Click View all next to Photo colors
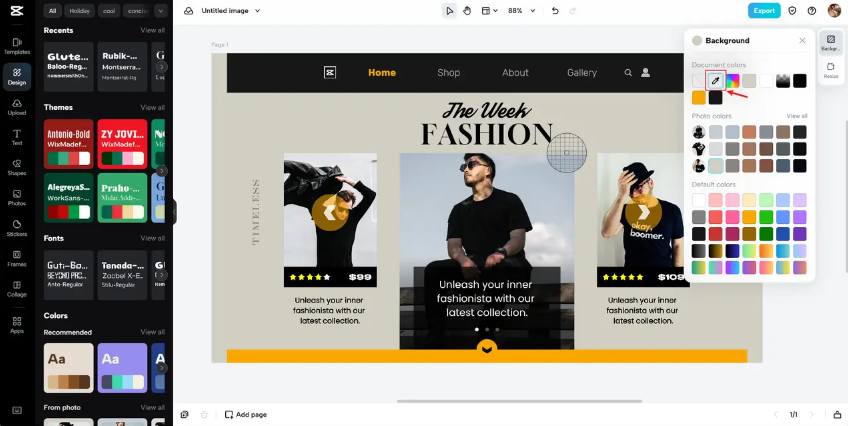 click(797, 116)
